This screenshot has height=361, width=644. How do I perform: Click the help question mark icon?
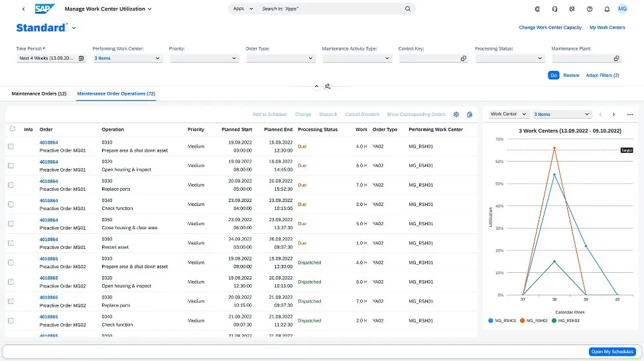point(589,9)
